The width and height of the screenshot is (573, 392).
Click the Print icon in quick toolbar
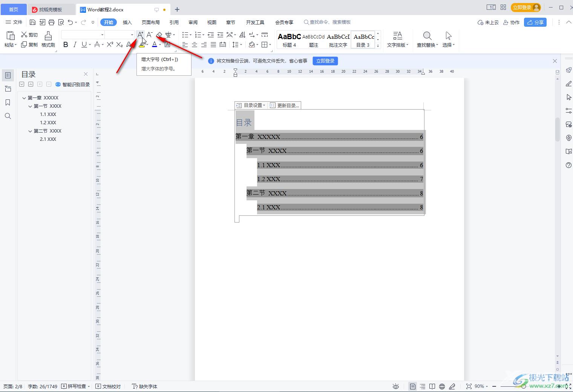tap(52, 22)
